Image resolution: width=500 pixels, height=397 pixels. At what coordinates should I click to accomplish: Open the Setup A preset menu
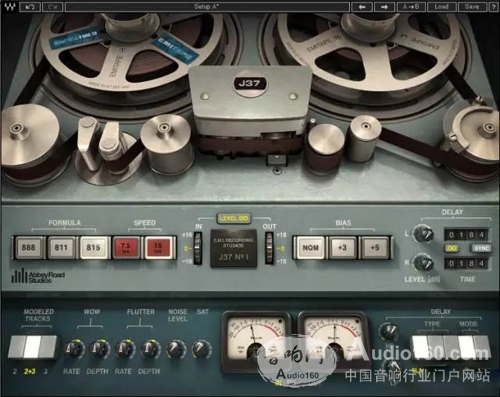[x=207, y=7]
